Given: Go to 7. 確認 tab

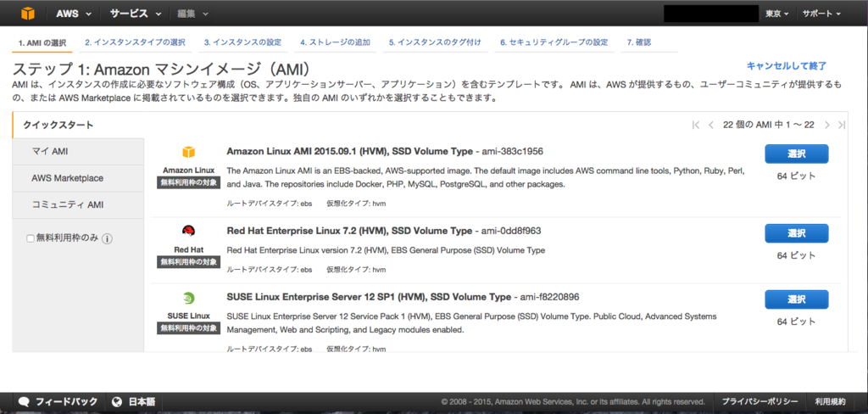Looking at the screenshot, I should coord(639,42).
